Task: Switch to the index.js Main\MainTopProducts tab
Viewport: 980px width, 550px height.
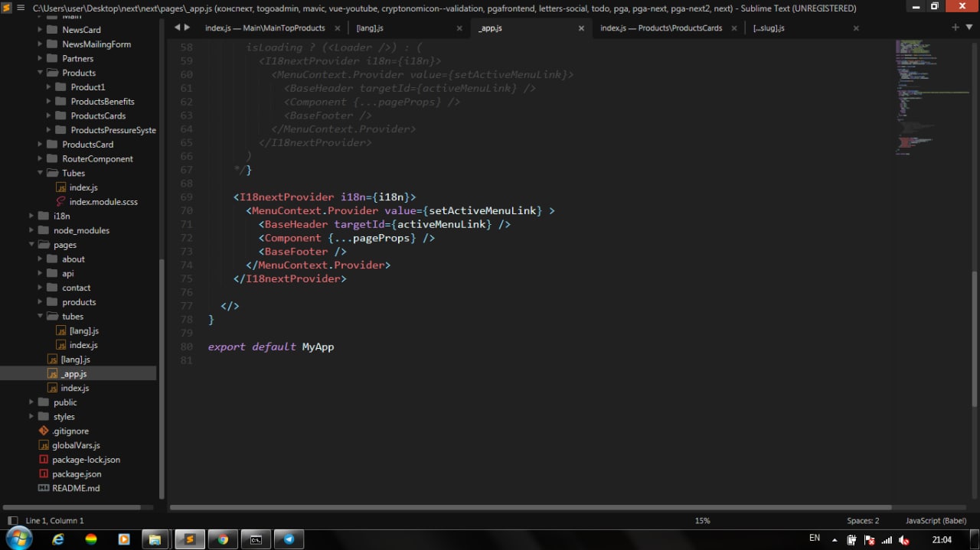Action: pyautogui.click(x=265, y=28)
